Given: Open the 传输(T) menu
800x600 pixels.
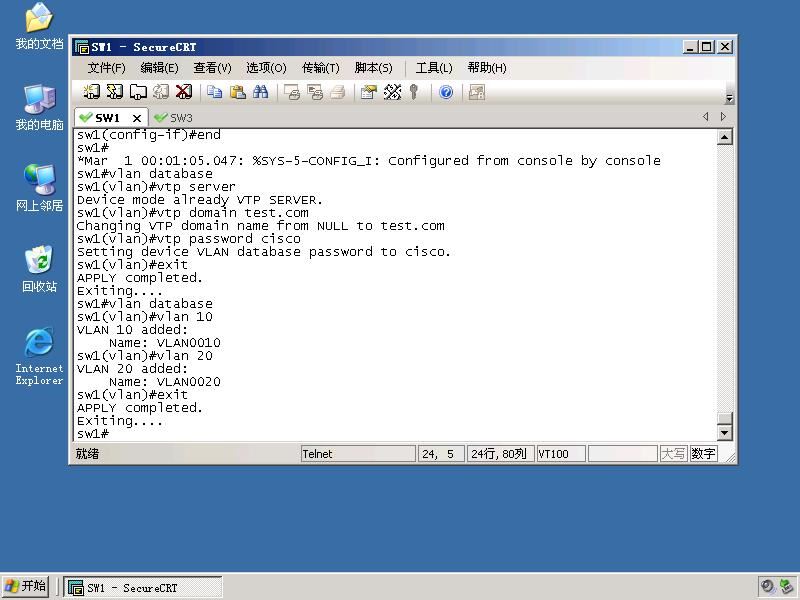Looking at the screenshot, I should coord(320,68).
